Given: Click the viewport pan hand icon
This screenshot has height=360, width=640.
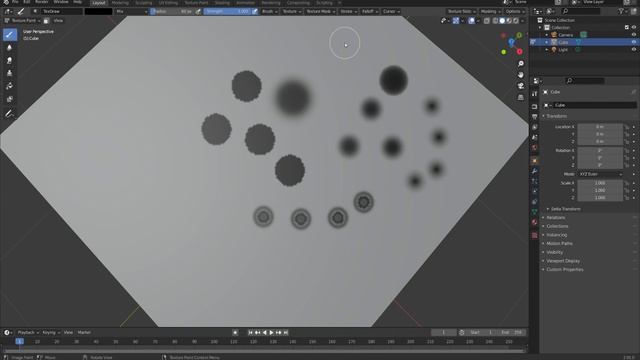Looking at the screenshot, I should pos(521,75).
